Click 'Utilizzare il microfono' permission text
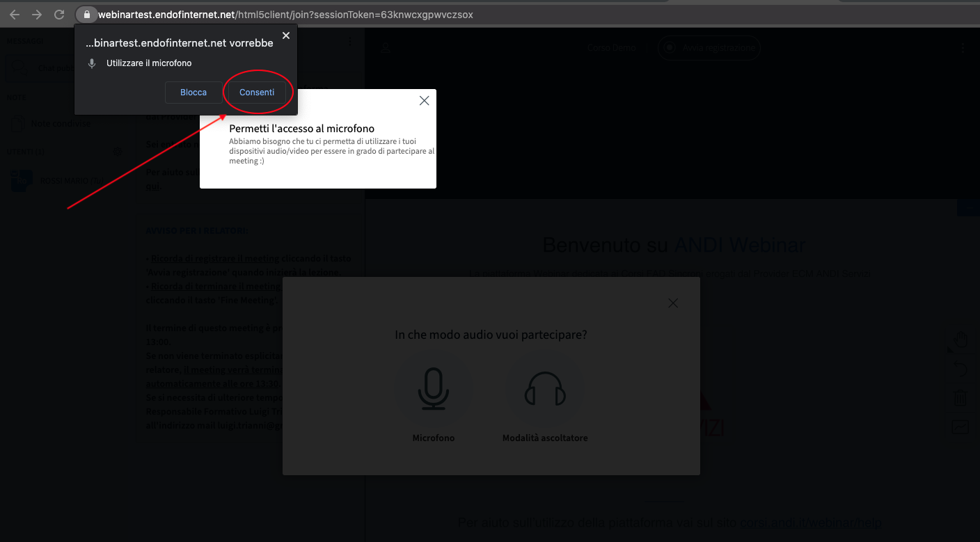980x542 pixels. [149, 63]
